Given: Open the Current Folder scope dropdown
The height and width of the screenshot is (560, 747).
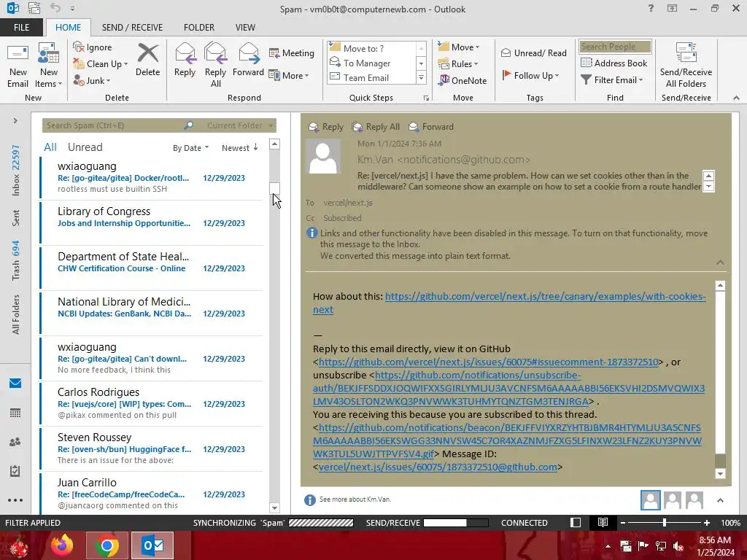Looking at the screenshot, I should click(x=240, y=125).
